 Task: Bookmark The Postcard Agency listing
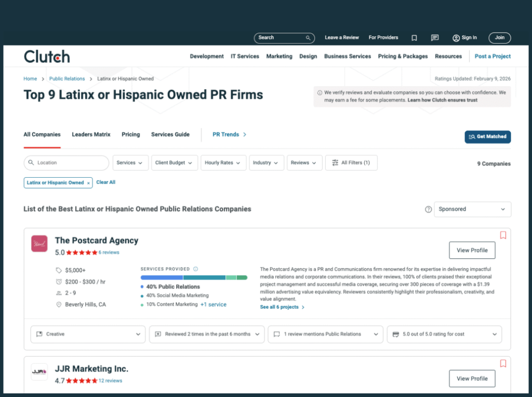(503, 235)
